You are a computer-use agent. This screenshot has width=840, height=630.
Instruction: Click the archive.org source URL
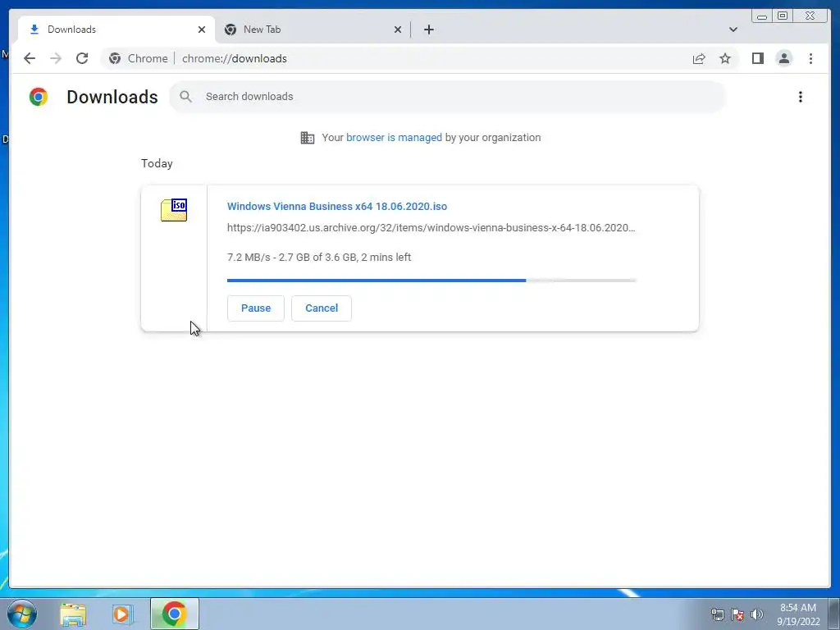point(431,228)
